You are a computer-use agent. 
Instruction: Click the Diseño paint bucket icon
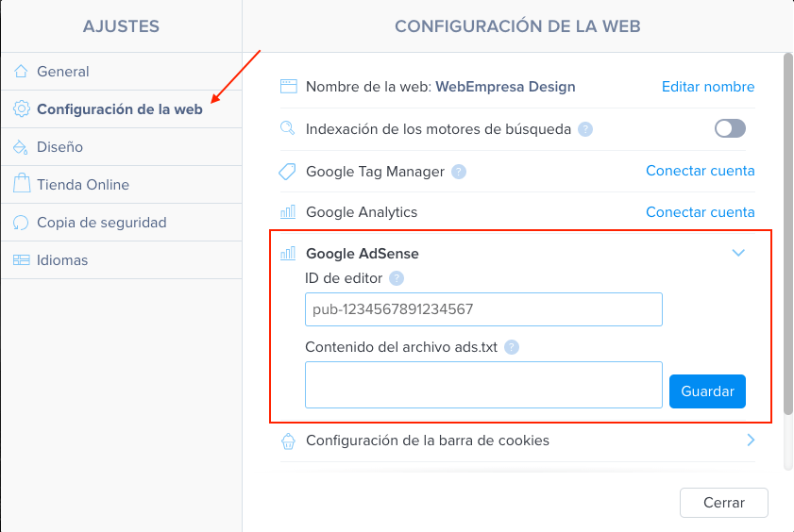[x=20, y=146]
